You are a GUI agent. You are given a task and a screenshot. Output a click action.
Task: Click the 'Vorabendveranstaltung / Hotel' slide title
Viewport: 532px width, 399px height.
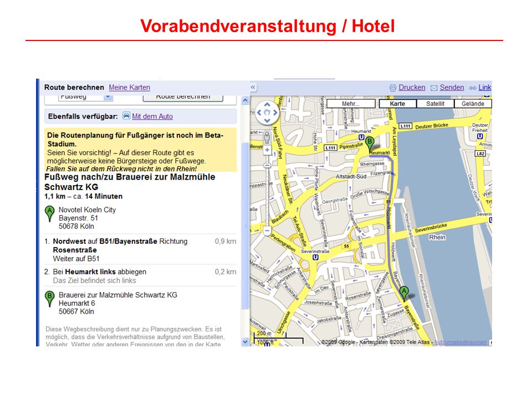pyautogui.click(x=267, y=26)
